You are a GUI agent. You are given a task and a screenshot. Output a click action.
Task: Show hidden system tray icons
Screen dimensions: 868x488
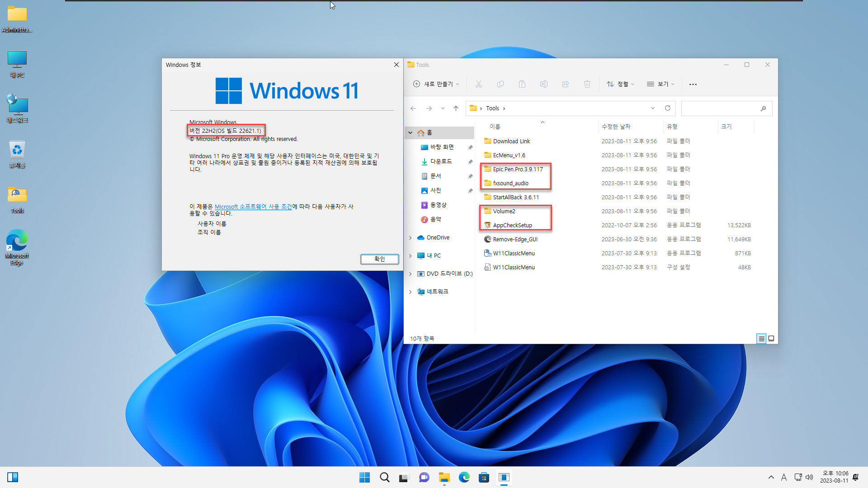pos(771,477)
